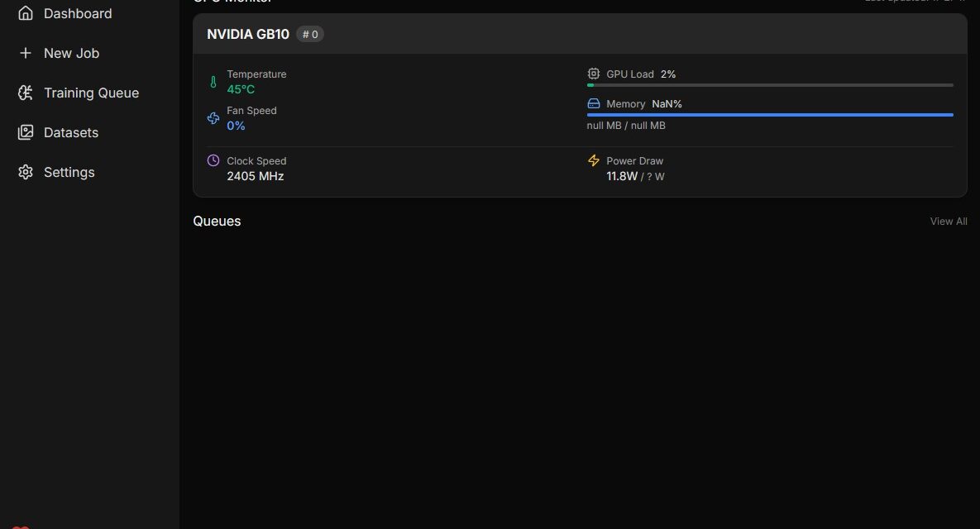Viewport: 980px width, 529px height.
Task: Click the Datasets panel icon
Action: [24, 132]
